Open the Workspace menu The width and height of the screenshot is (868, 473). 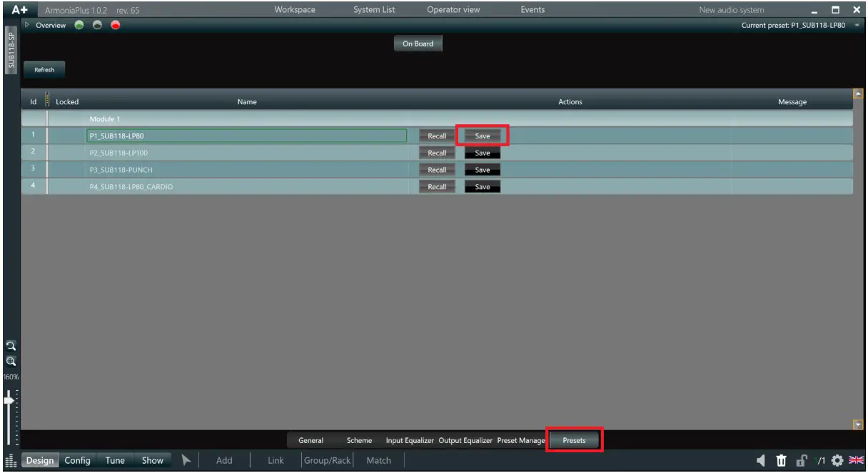(x=295, y=10)
